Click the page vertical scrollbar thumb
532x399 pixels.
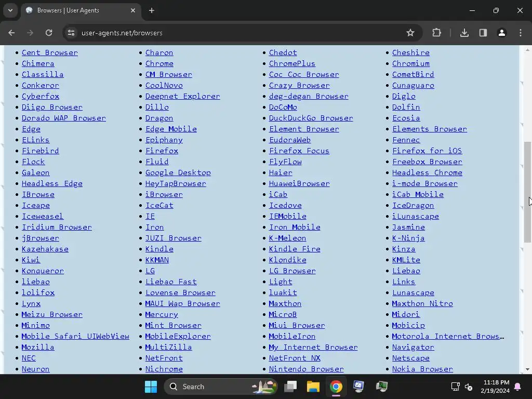click(x=527, y=192)
